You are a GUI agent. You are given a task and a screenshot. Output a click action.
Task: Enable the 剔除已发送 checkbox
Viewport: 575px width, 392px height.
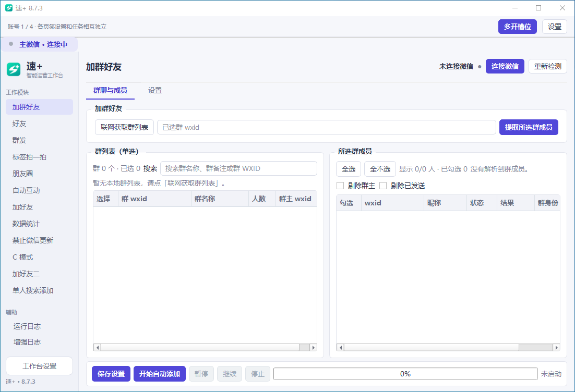pos(383,186)
